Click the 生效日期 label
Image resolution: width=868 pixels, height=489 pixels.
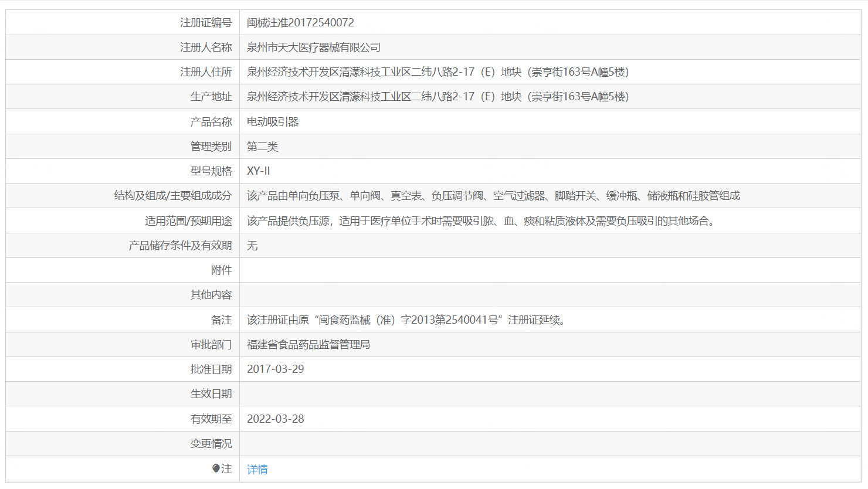click(x=211, y=394)
